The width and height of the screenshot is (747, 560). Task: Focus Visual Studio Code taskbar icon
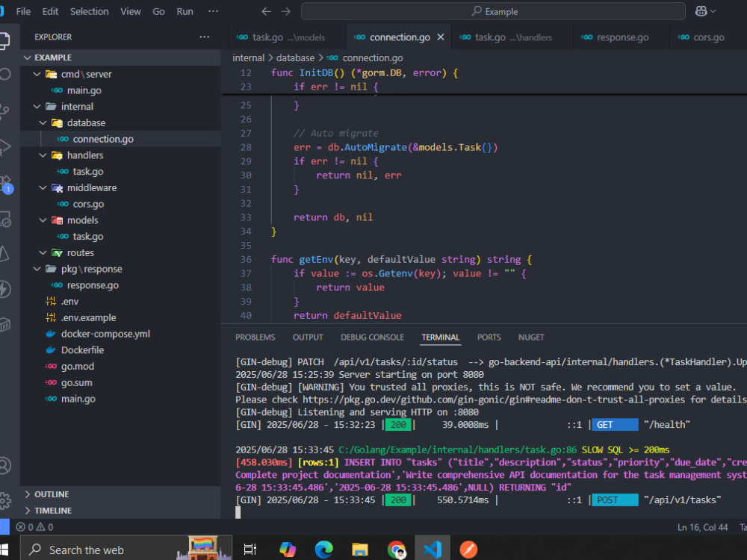coord(433,549)
